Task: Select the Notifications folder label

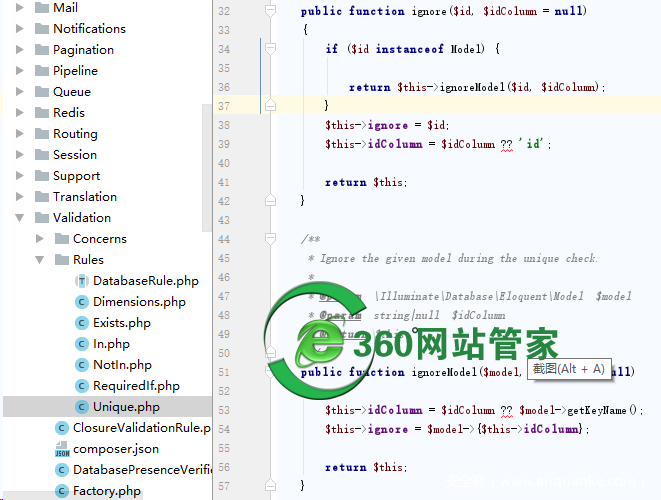Action: (89, 29)
